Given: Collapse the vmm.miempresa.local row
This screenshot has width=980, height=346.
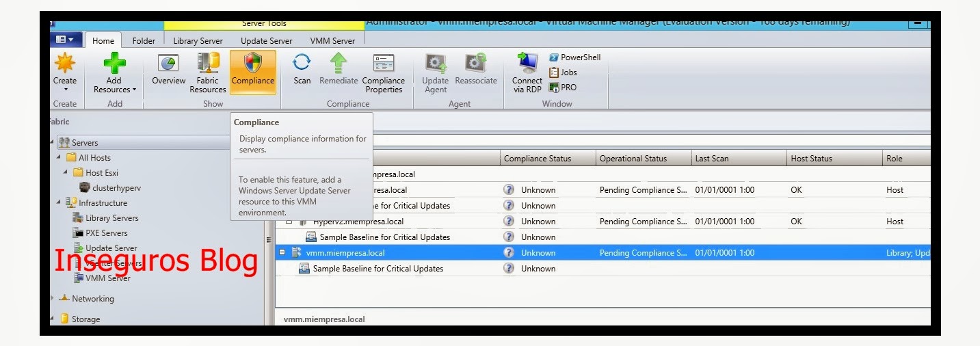Looking at the screenshot, I should (x=282, y=253).
